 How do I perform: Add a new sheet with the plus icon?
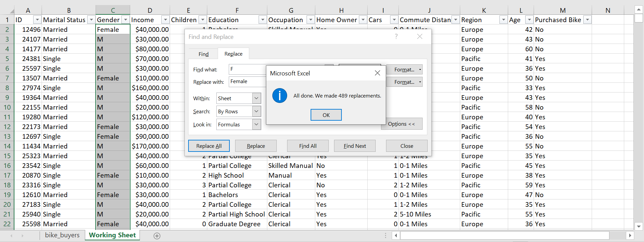pyautogui.click(x=157, y=236)
